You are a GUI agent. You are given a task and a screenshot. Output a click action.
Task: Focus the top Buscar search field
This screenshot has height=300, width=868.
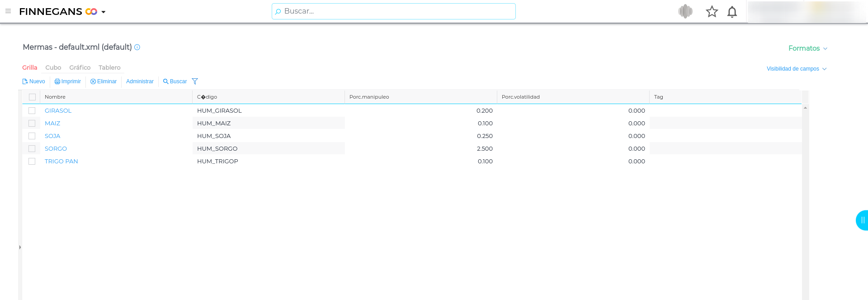[393, 11]
